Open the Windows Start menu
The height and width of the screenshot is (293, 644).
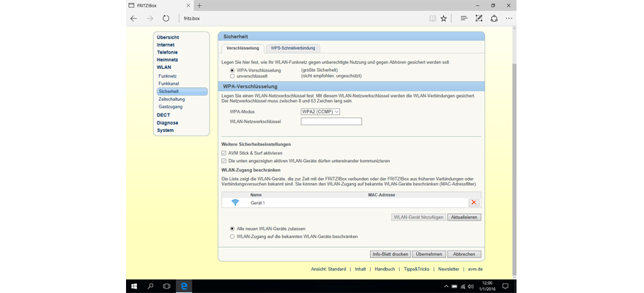tap(134, 286)
